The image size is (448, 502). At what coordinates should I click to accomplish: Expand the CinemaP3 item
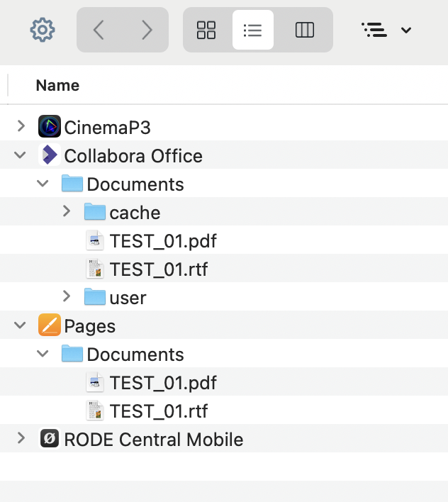[21, 127]
